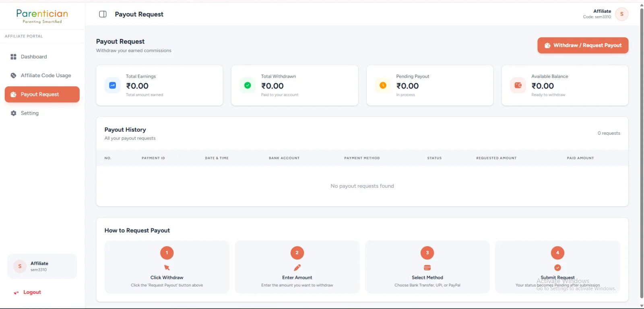Click the Enter Amount pencil icon
The width and height of the screenshot is (644, 309).
297,268
